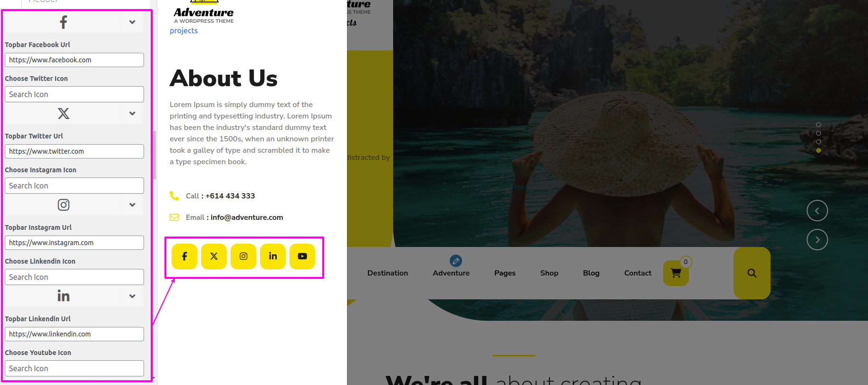
Task: Click the yellow Facebook social button
Action: [184, 257]
